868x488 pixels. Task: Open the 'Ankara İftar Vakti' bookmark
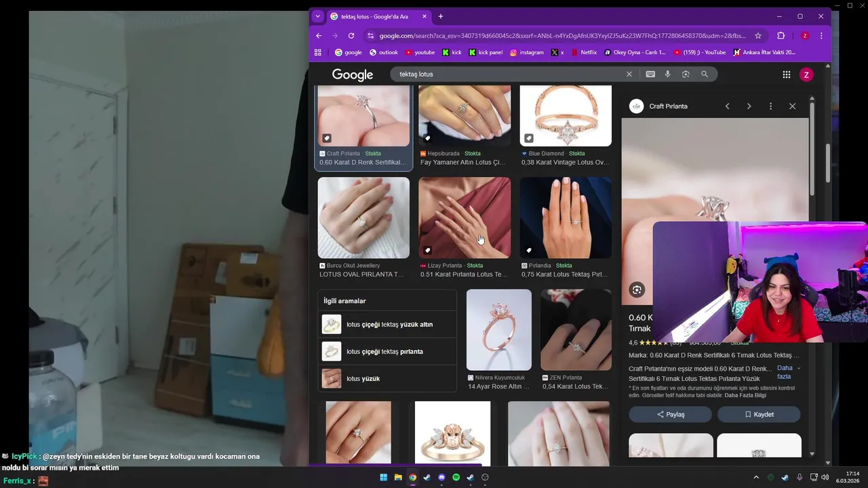click(764, 52)
